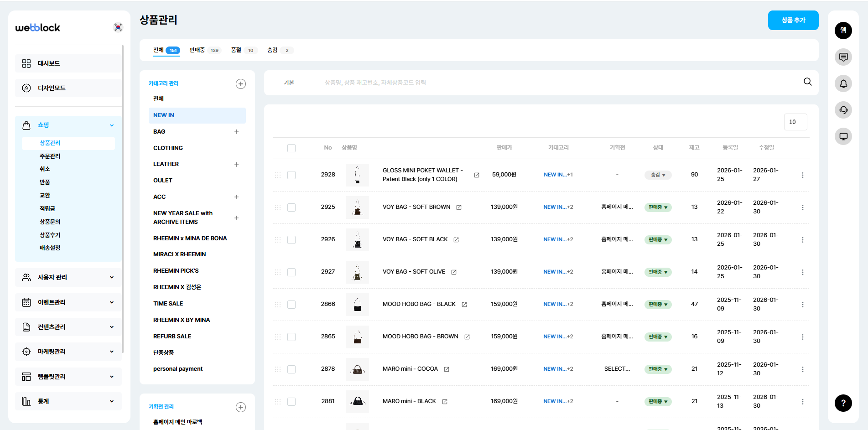Open the chat messages icon
The image size is (868, 430).
pos(843,57)
